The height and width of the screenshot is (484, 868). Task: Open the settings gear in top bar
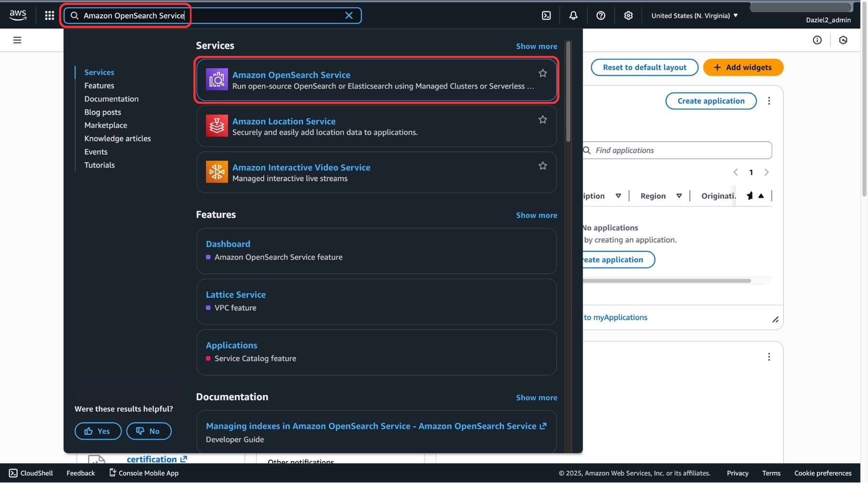(628, 15)
